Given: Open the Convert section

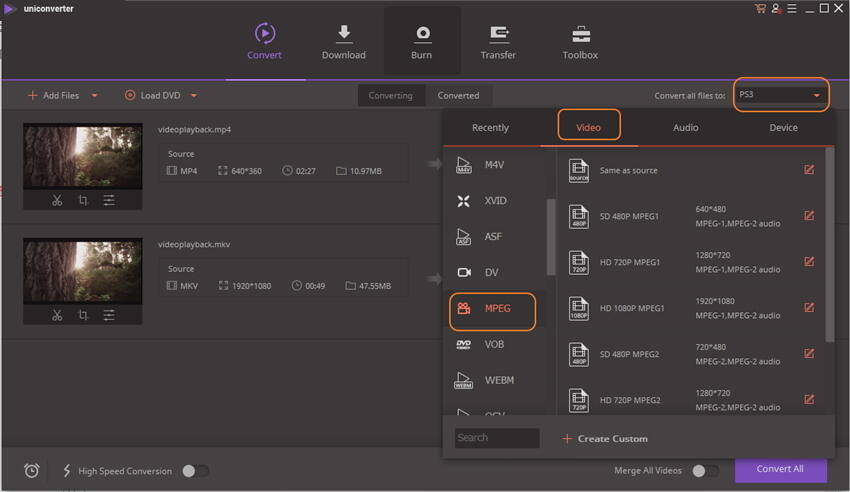Looking at the screenshot, I should pyautogui.click(x=265, y=41).
